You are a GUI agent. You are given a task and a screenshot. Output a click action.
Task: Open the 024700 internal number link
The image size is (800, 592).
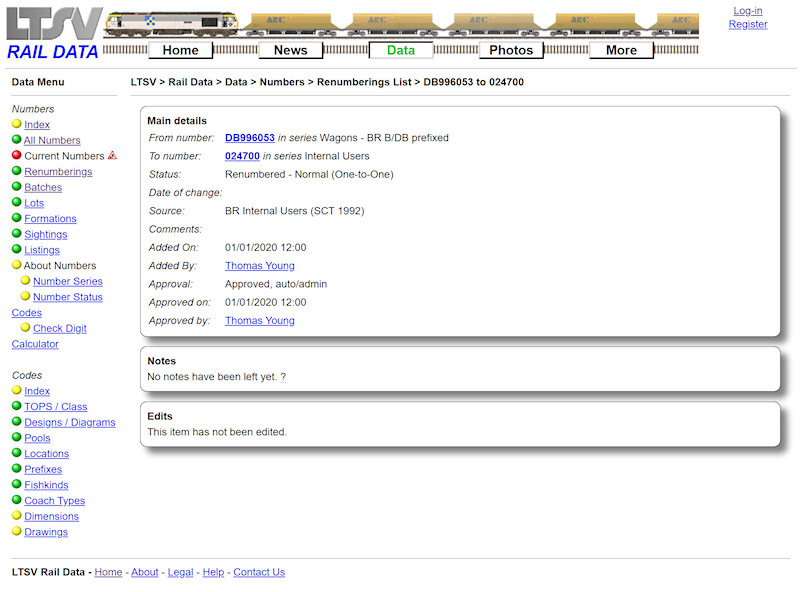click(x=242, y=156)
